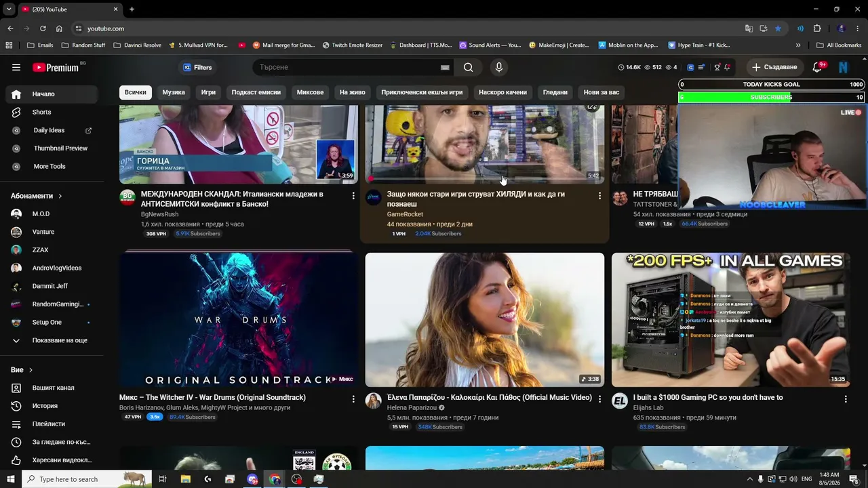
Task: Open the Chrome apps grid in bookmarks bar
Action: coord(9,45)
